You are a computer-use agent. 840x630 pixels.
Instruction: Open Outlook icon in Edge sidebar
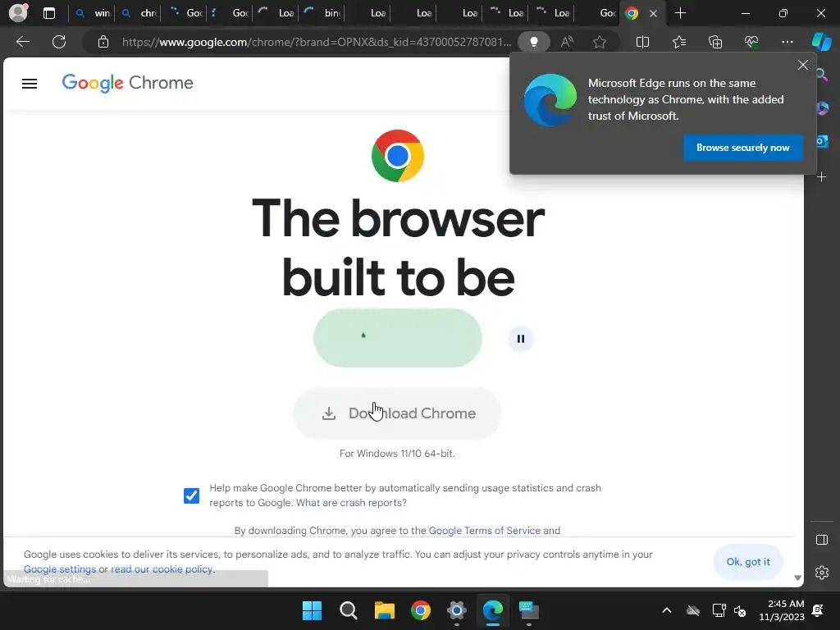(822, 141)
